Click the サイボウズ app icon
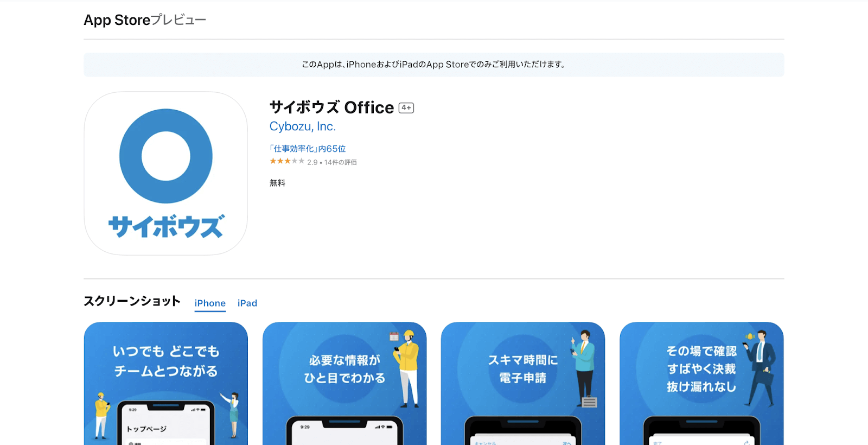Viewport: 868px width, 445px height. [x=166, y=173]
